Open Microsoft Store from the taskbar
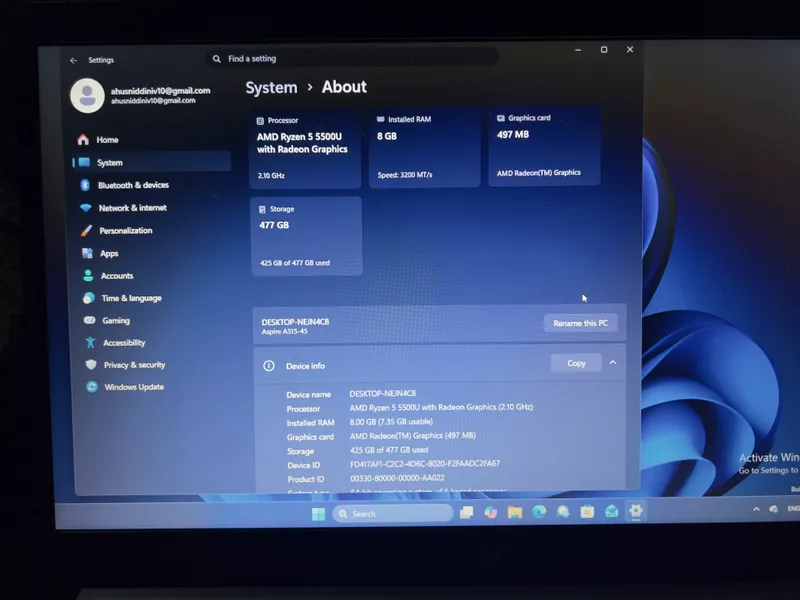Image resolution: width=800 pixels, height=600 pixels. tap(587, 511)
